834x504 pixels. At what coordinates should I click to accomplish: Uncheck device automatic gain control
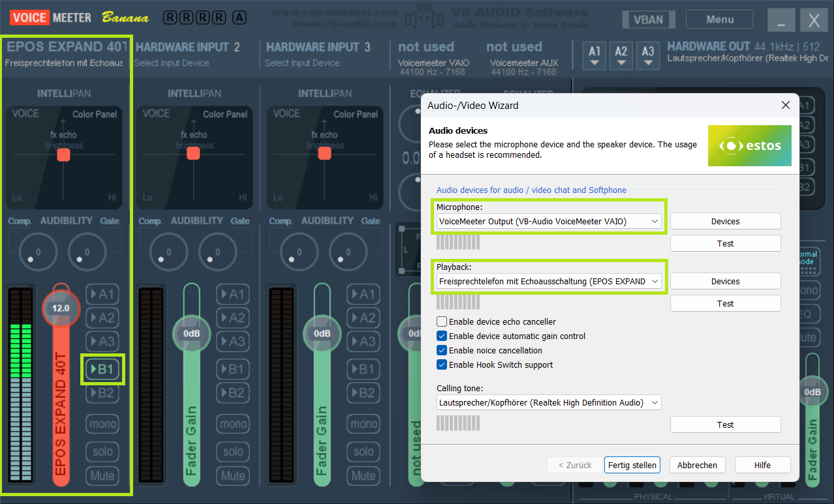pos(442,336)
